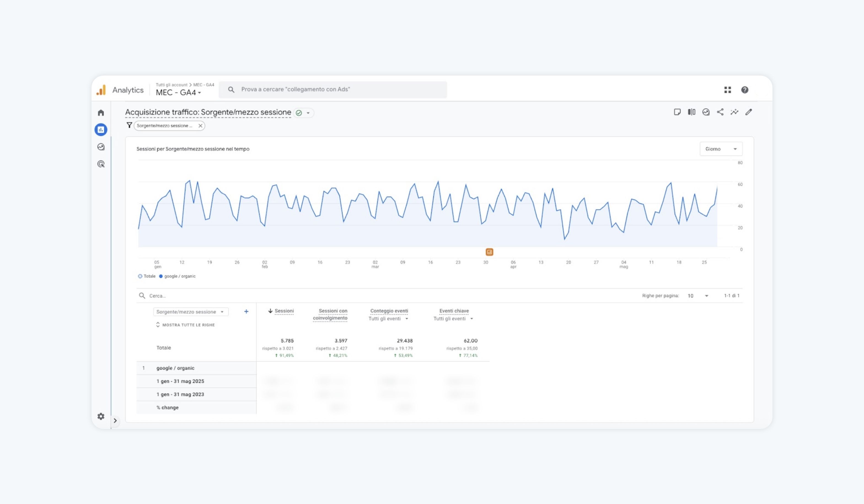Remove the Sorgente/mezzo sessione filter chip
This screenshot has height=504, width=864.
pos(200,126)
